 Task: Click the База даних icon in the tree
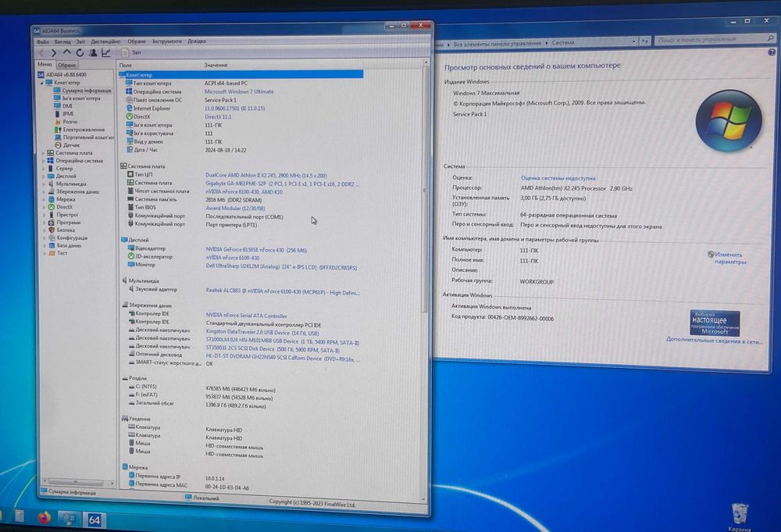[52, 245]
